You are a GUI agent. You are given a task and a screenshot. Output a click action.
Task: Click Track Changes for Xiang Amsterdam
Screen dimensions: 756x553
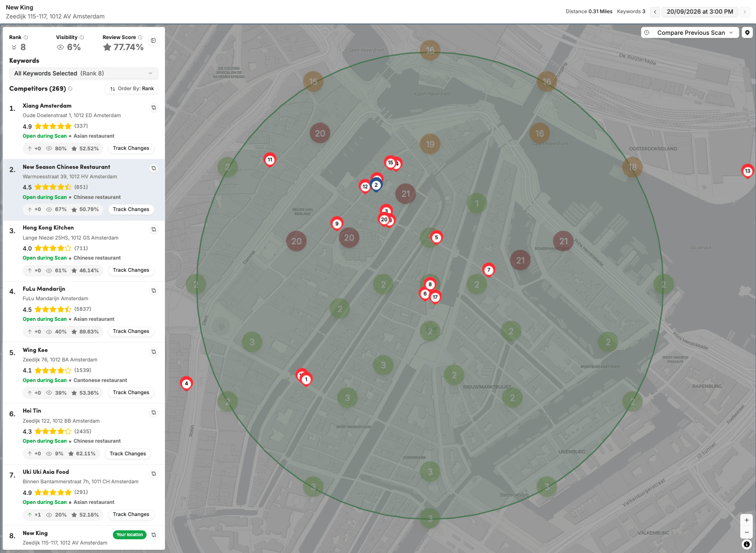pyautogui.click(x=131, y=148)
